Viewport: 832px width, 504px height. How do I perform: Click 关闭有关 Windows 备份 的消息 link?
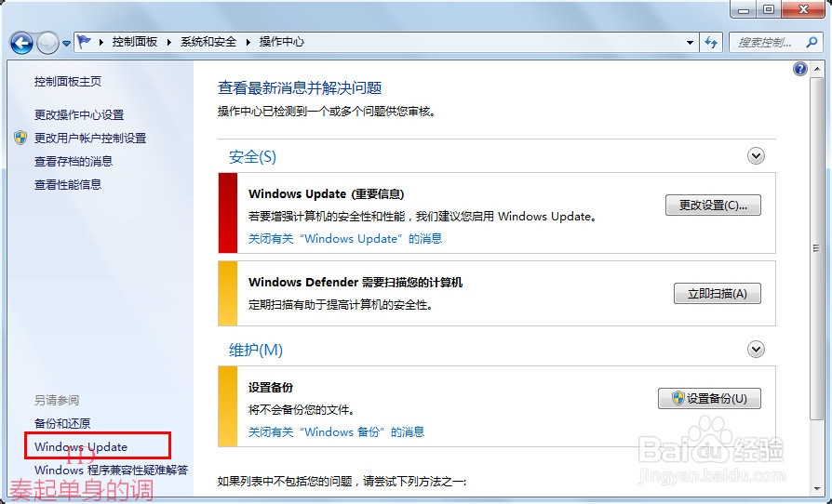click(x=336, y=431)
